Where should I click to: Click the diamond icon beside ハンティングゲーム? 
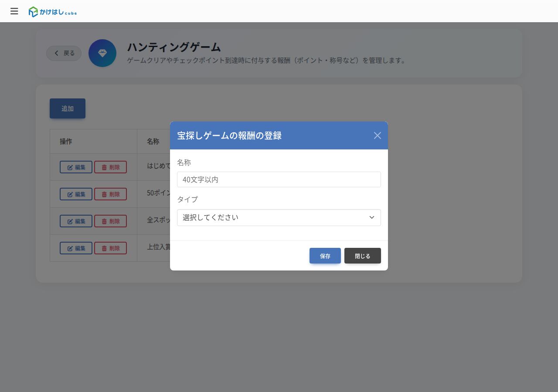pos(102,53)
